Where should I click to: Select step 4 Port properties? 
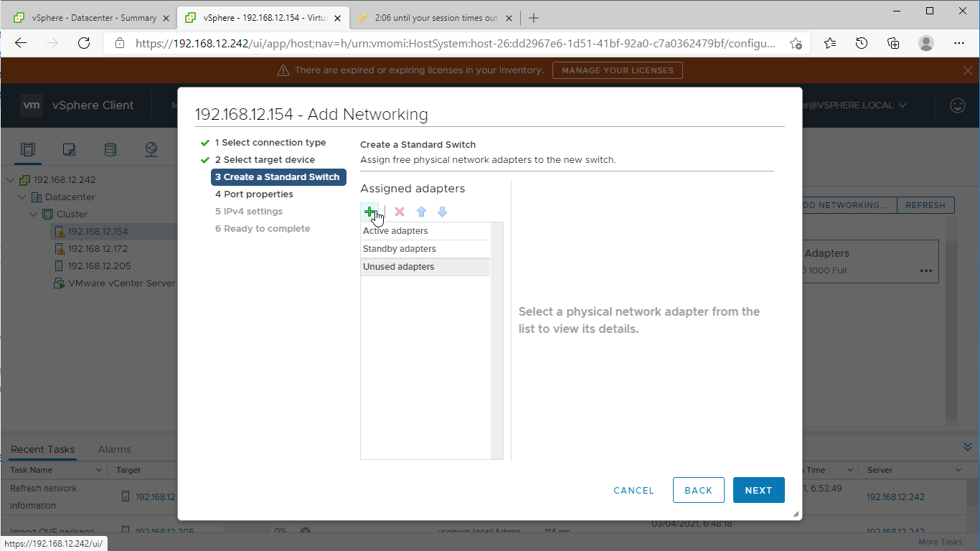tap(254, 194)
